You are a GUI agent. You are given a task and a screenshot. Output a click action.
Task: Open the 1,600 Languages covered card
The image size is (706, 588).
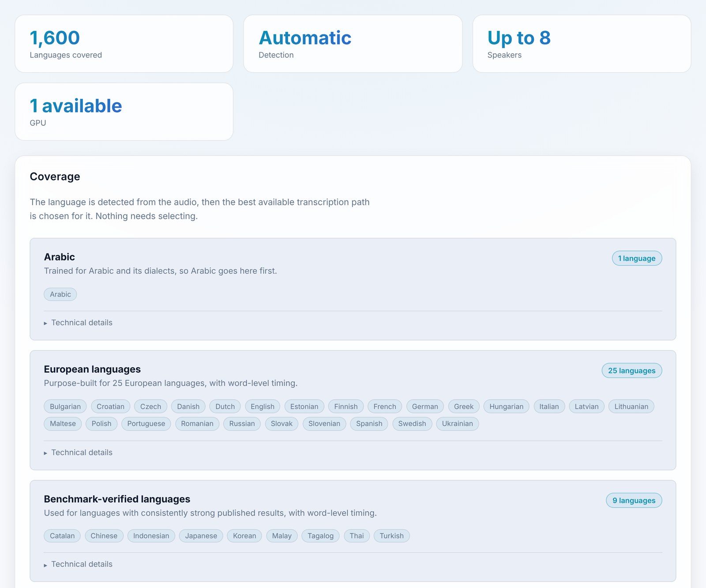click(124, 44)
